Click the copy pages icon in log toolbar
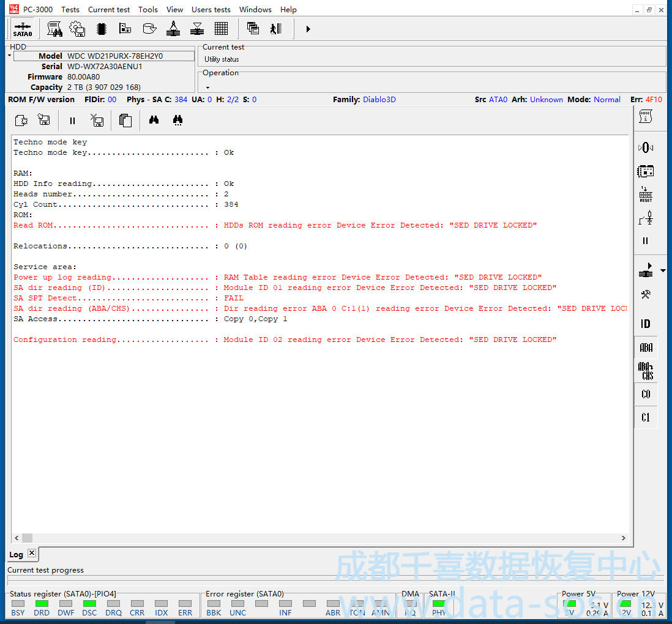The height and width of the screenshot is (624, 672). (x=125, y=121)
